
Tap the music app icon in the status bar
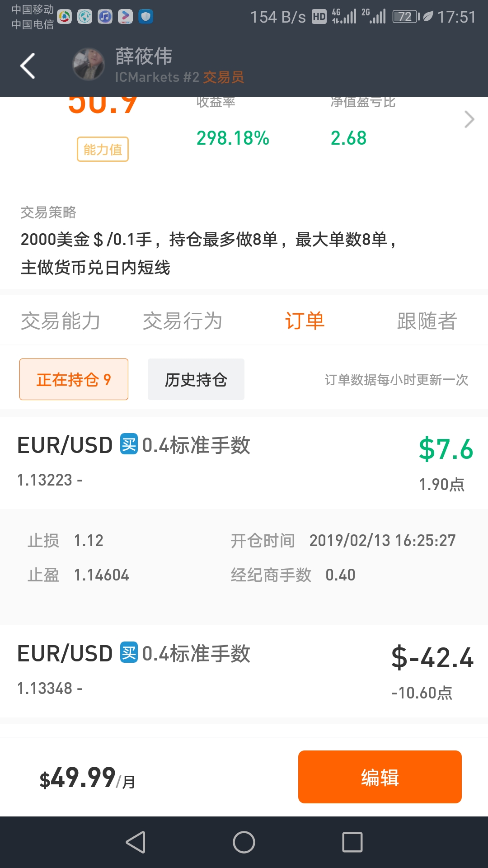pyautogui.click(x=105, y=17)
